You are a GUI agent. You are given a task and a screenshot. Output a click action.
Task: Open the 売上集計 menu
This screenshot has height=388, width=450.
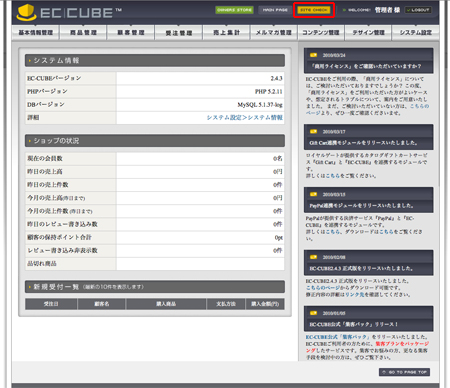(226, 32)
